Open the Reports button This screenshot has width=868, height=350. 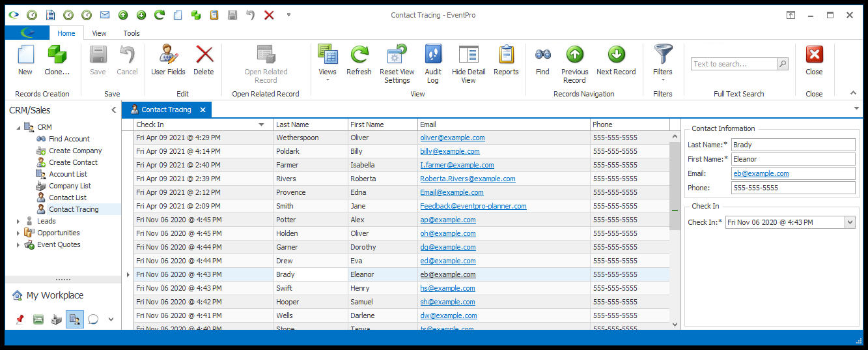pyautogui.click(x=506, y=61)
